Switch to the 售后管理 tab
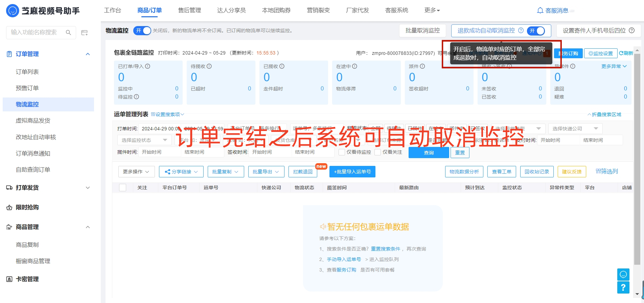This screenshot has height=303, width=644. coord(190,10)
